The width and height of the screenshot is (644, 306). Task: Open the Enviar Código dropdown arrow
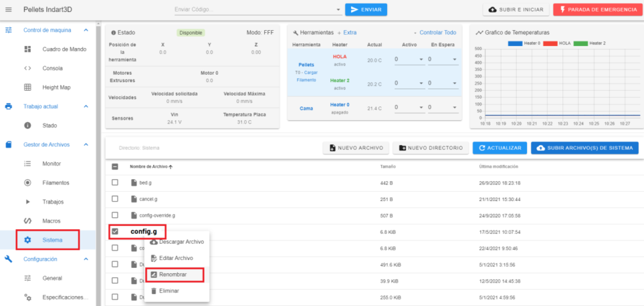click(338, 10)
